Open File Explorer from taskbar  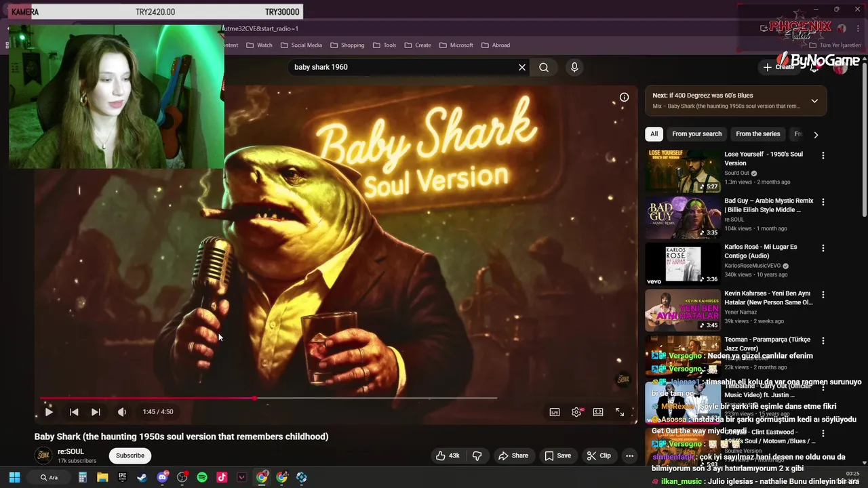(x=102, y=477)
